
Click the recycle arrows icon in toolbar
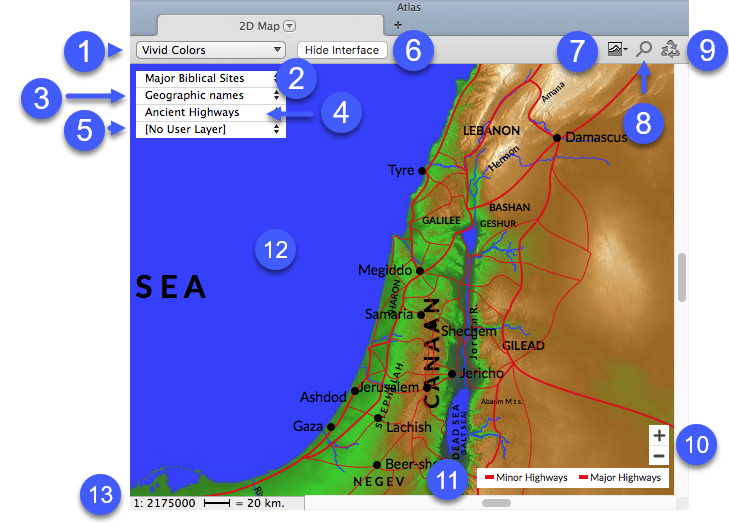click(x=671, y=48)
